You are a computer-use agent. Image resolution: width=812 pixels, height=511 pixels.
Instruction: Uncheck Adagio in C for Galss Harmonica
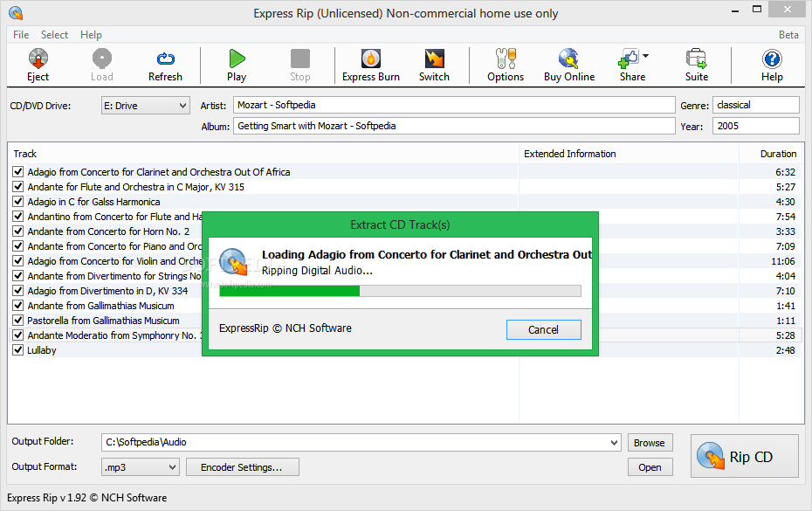[x=18, y=201]
